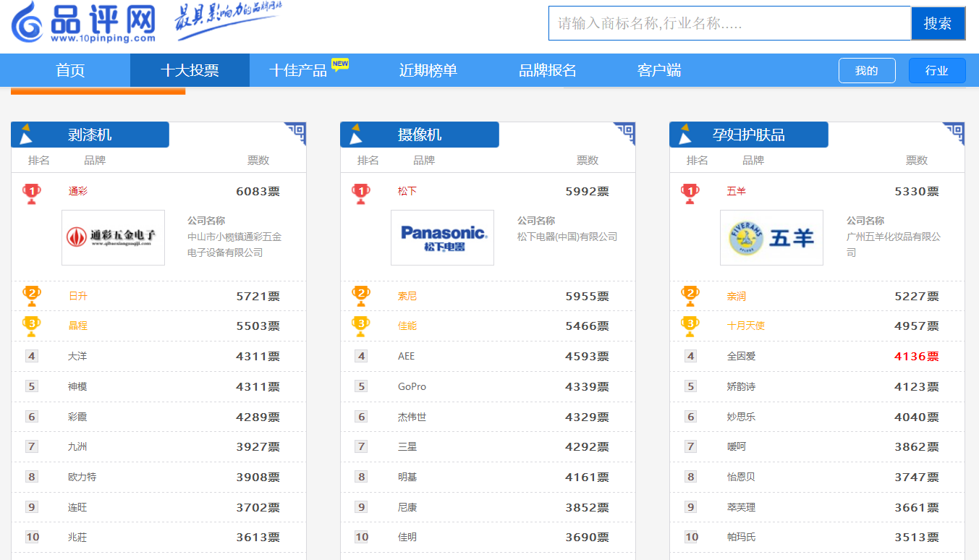Click the third-place trophy beside 晶程

point(32,326)
